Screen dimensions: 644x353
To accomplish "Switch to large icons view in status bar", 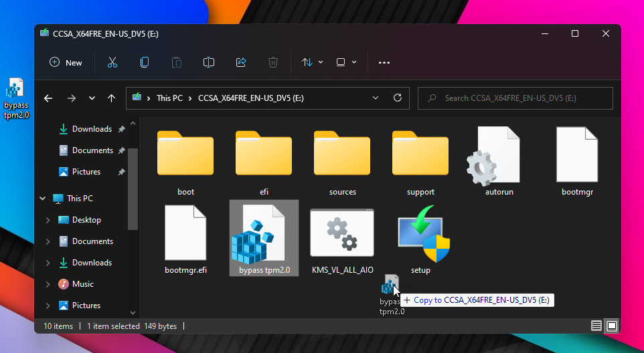I will (x=612, y=326).
